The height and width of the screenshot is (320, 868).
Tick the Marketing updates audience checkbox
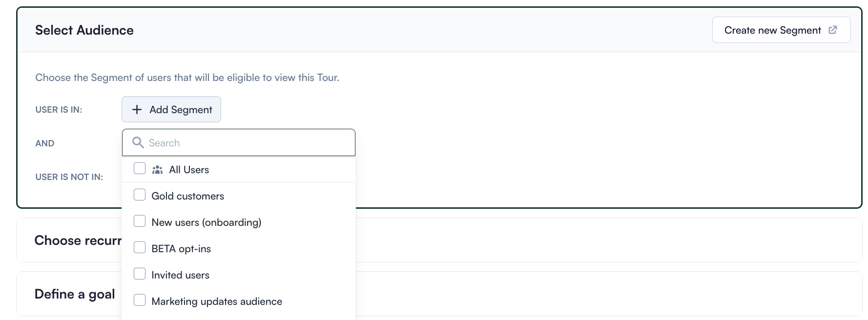tap(140, 300)
